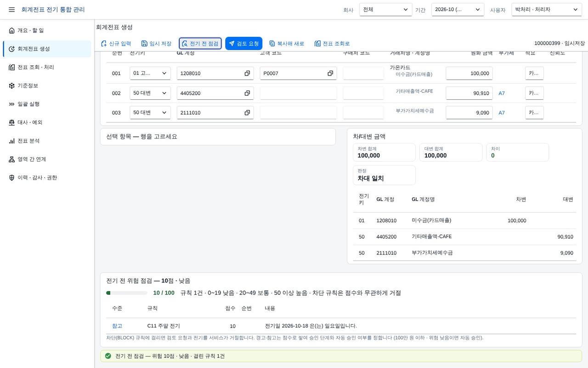Screen dimensions: 588x368
Task: Open 이력 · 감사 · 권한 sidebar item
Action: point(47,178)
